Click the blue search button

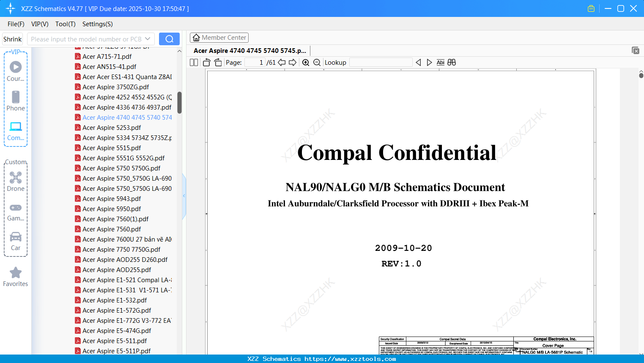coord(169,39)
